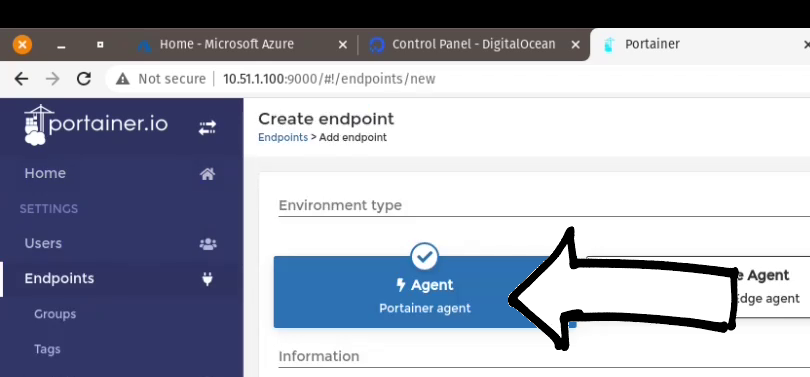Switch to Control Panel - DigitalOcean tab
This screenshot has width=810, height=377.
(473, 44)
